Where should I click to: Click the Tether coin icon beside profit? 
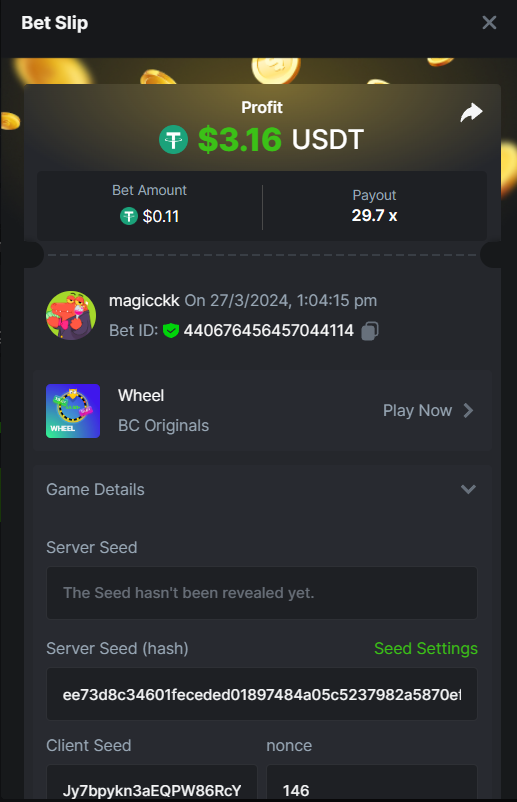173,140
